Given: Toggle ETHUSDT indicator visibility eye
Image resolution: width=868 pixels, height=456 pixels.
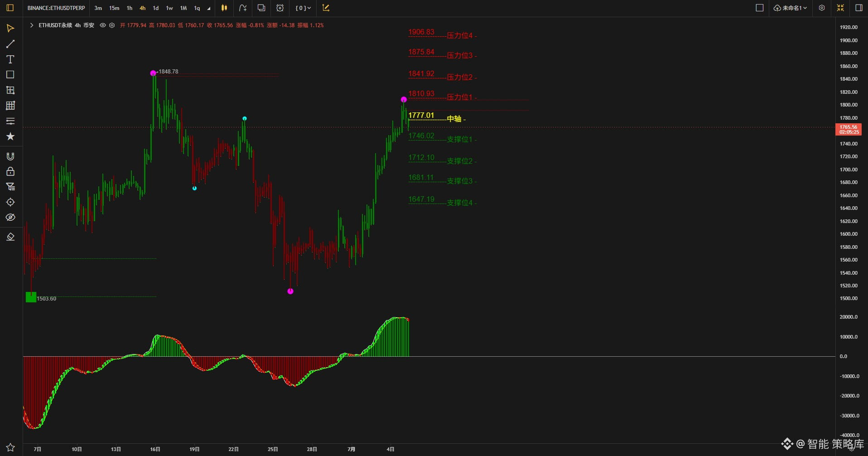Looking at the screenshot, I should coord(103,25).
